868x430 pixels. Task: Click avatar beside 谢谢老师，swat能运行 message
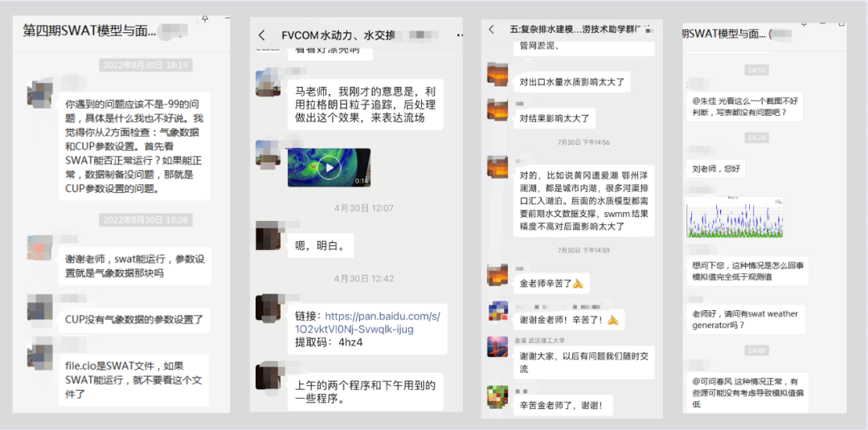tap(39, 248)
